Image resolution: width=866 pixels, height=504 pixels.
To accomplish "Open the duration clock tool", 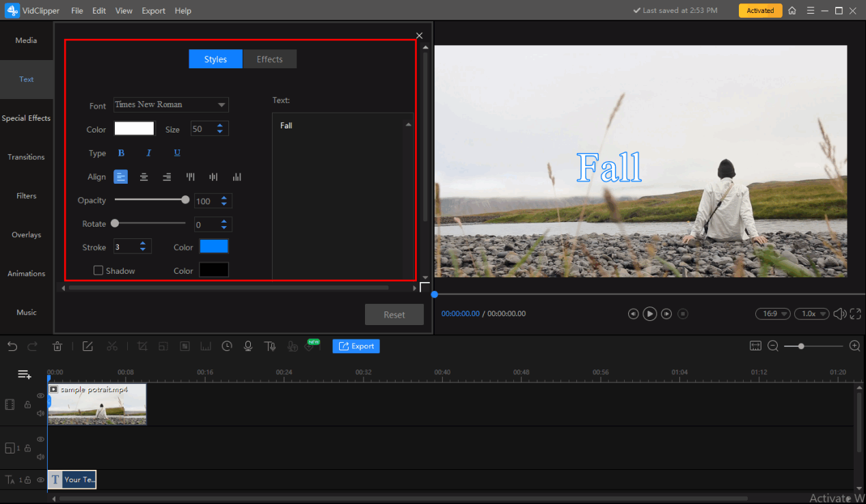I will pos(227,346).
